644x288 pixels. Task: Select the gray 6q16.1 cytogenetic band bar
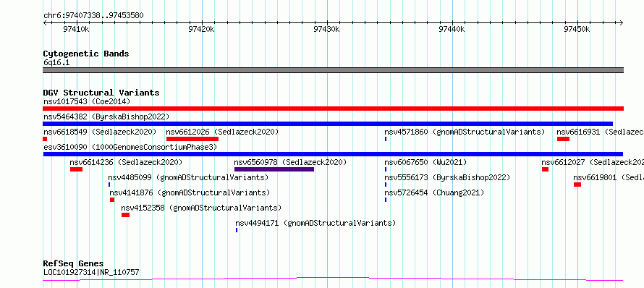333,70
